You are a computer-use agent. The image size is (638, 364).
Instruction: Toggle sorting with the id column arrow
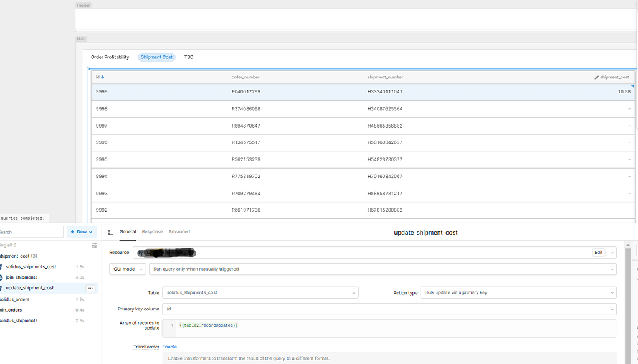click(x=103, y=77)
